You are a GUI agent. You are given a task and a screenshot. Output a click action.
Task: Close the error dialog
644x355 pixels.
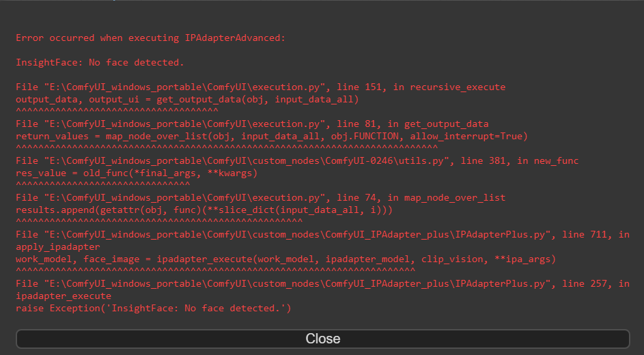point(322,339)
